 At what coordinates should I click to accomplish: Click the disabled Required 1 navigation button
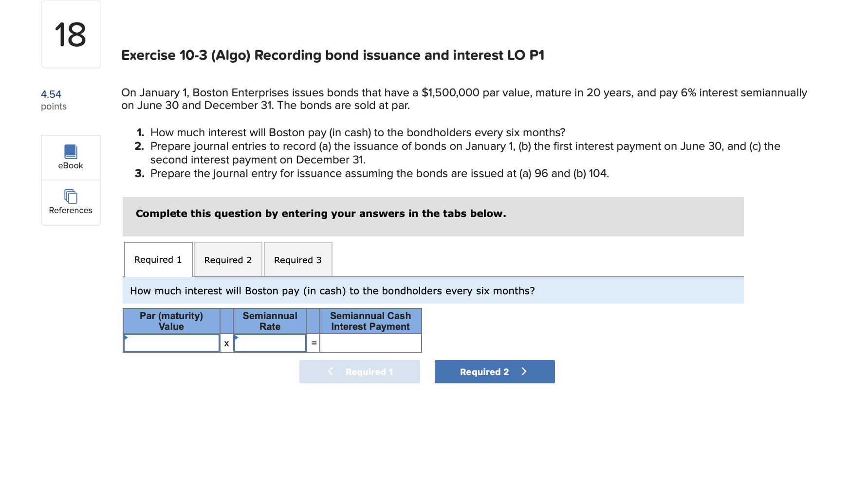[x=359, y=371]
